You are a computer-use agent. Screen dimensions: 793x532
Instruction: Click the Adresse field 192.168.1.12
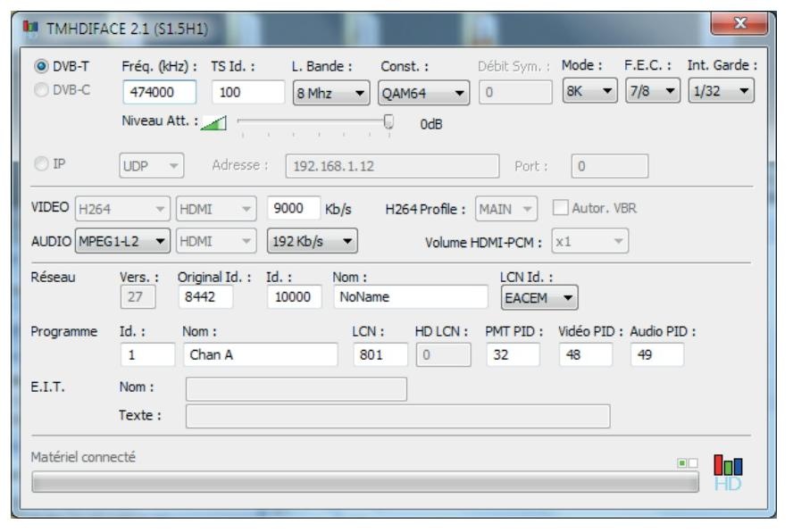pos(392,166)
